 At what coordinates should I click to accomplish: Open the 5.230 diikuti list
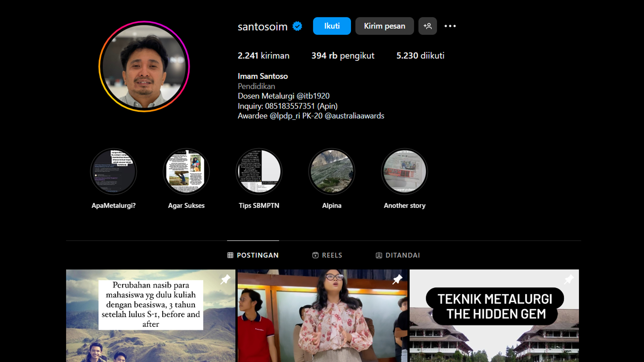[420, 56]
